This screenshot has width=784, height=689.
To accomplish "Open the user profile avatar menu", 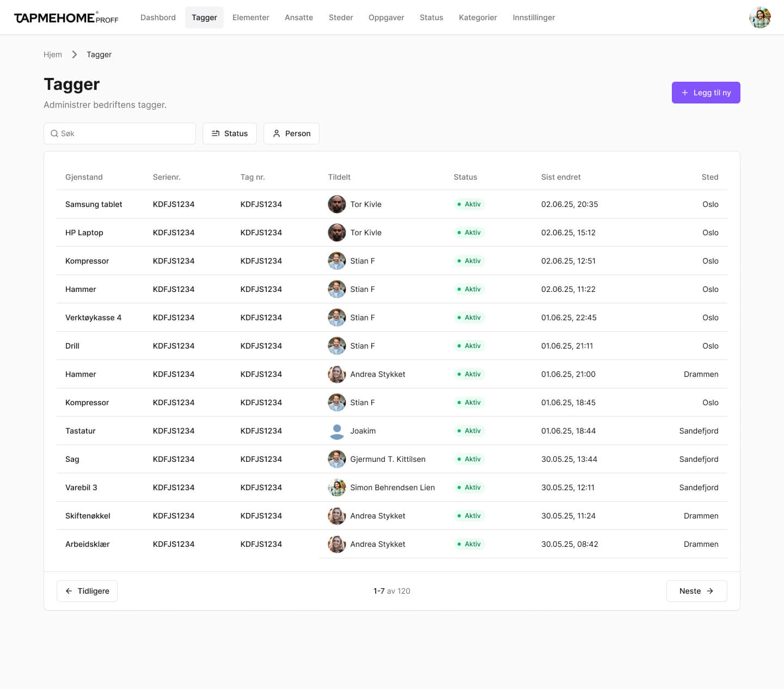I will (759, 17).
